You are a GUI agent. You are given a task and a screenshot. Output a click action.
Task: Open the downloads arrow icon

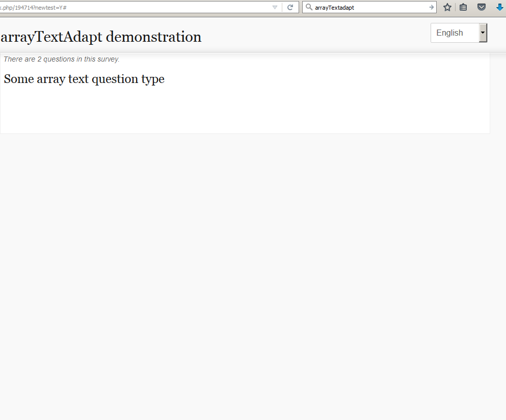pos(499,7)
